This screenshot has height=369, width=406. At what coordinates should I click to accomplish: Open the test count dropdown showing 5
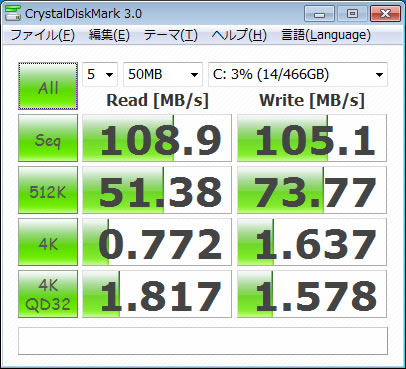[x=100, y=74]
